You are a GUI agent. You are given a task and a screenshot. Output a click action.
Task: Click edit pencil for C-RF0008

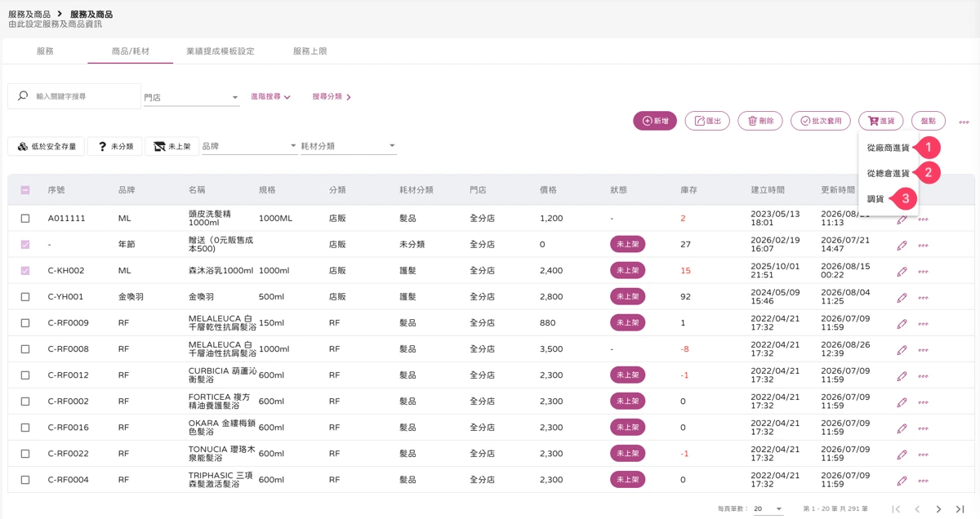902,349
